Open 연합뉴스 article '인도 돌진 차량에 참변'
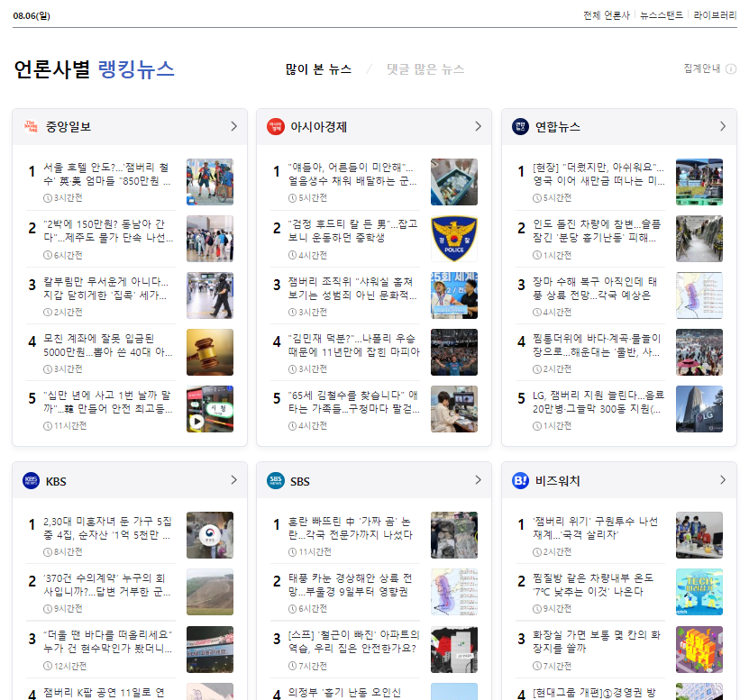 tap(597, 231)
